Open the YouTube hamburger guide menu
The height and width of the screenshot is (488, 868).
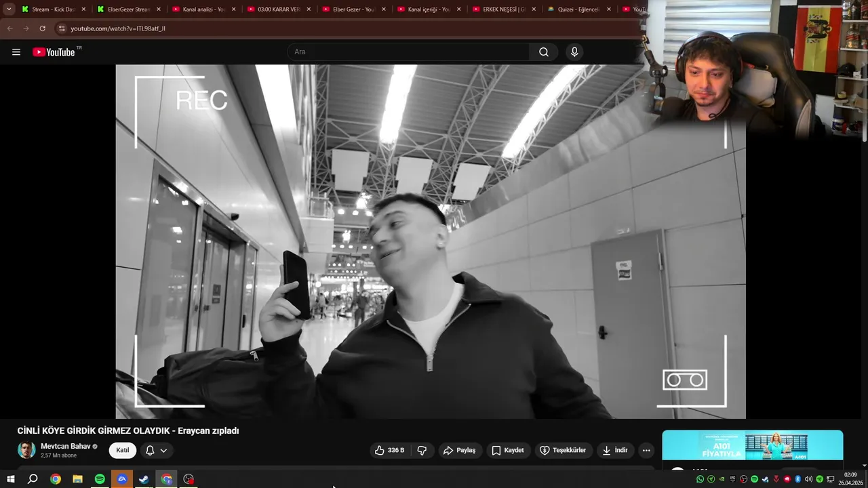pos(16,52)
